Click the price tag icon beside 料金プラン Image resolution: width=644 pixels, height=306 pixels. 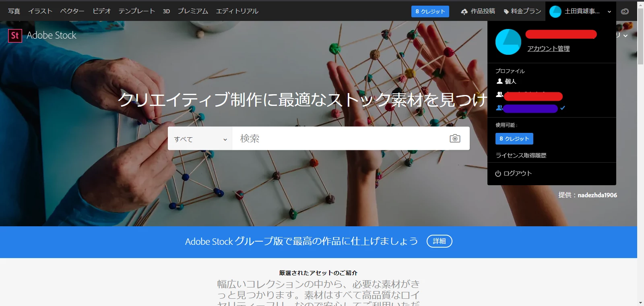pyautogui.click(x=506, y=12)
